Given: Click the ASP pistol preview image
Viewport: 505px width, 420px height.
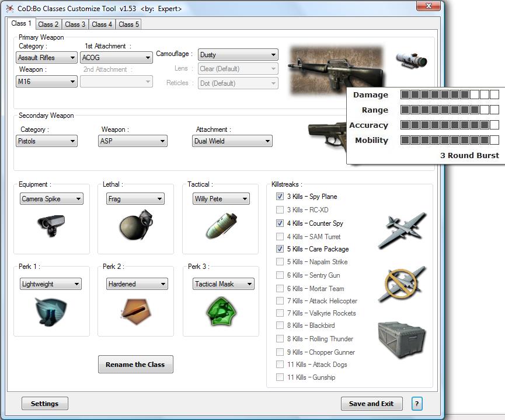Looking at the screenshot, I should click(327, 138).
